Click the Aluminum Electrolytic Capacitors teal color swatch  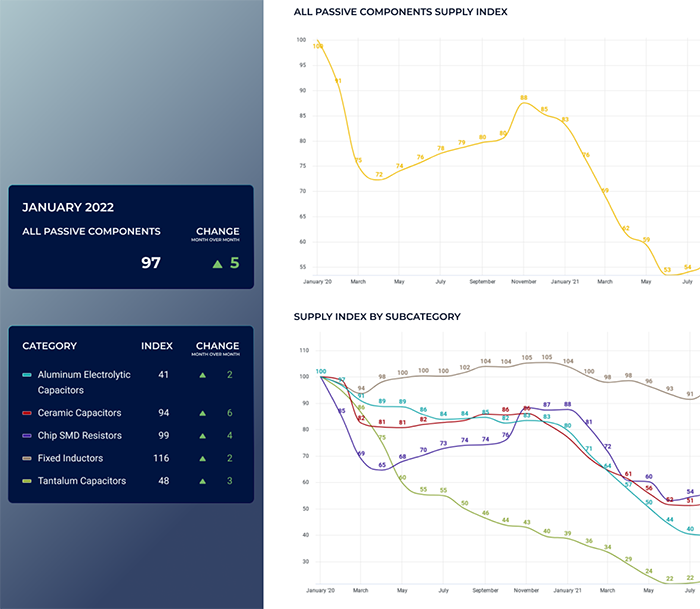[27, 375]
